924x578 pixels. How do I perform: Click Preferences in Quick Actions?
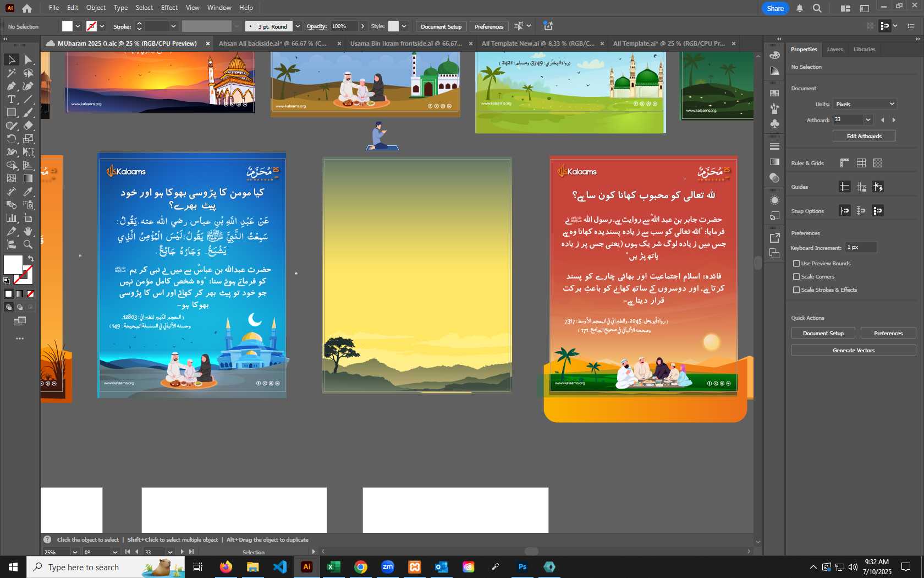888,333
